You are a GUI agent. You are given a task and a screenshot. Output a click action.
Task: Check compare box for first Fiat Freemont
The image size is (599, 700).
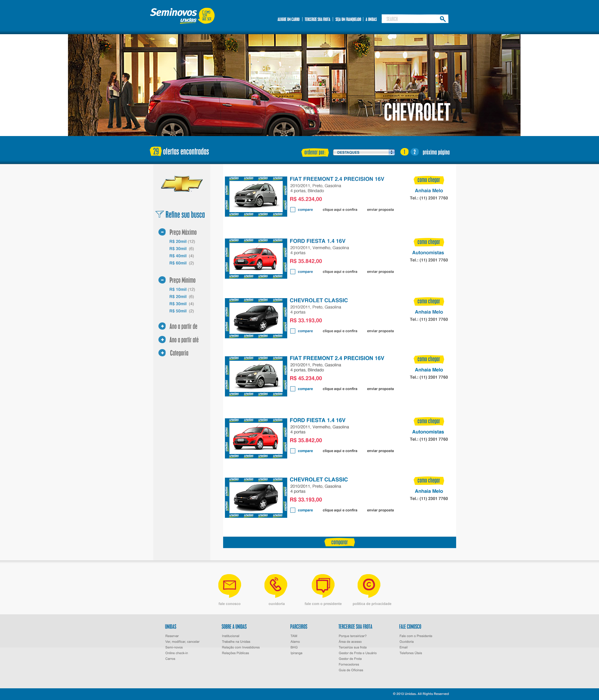pyautogui.click(x=293, y=210)
